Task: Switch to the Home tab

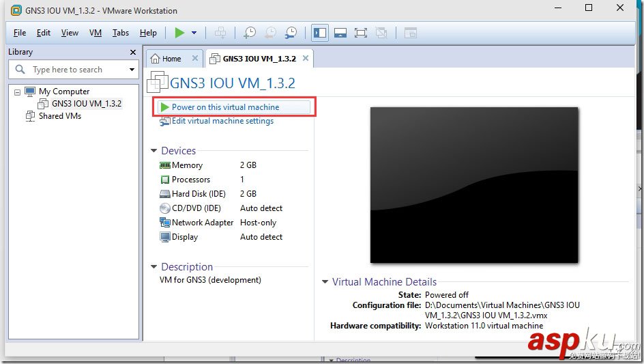Action: (x=171, y=59)
